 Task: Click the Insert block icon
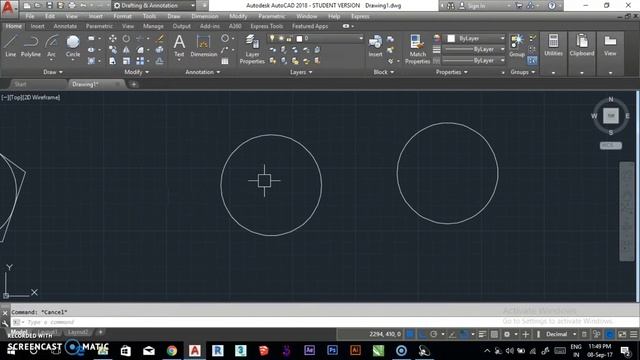[x=375, y=46]
